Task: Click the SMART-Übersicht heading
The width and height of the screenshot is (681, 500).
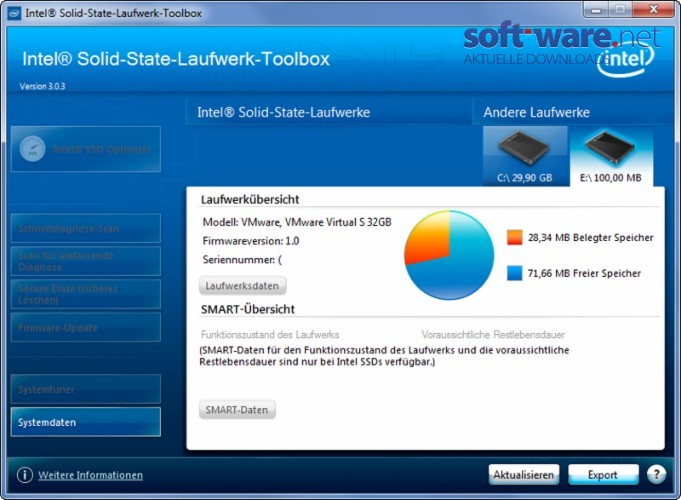Action: pyautogui.click(x=248, y=309)
